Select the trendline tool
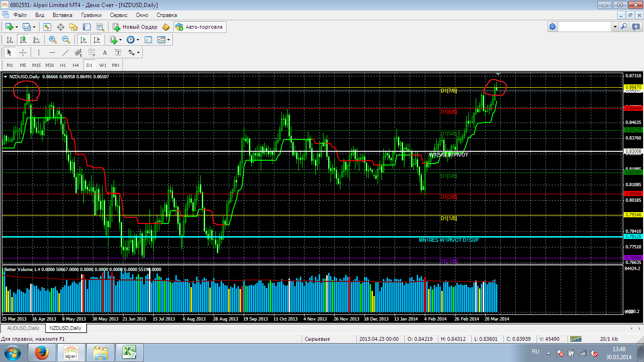The width and height of the screenshot is (644, 362). tap(65, 52)
